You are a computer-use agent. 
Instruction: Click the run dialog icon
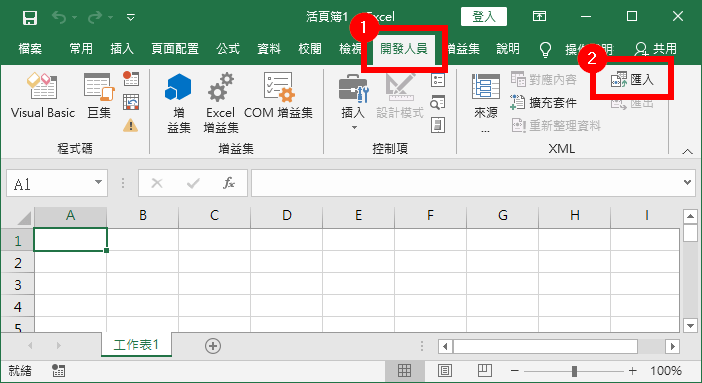[438, 125]
